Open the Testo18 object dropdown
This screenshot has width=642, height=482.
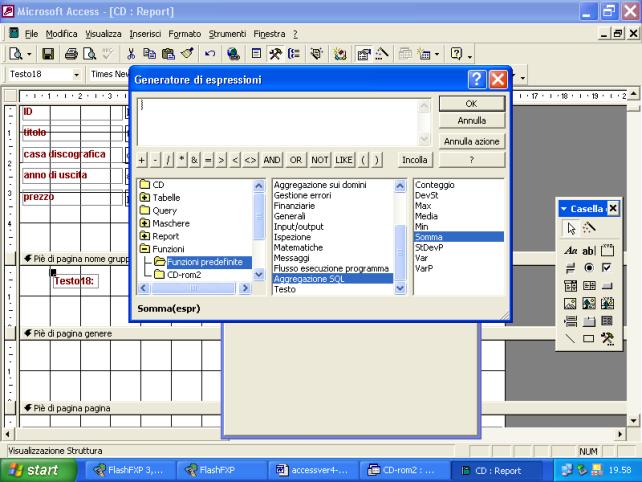point(76,75)
